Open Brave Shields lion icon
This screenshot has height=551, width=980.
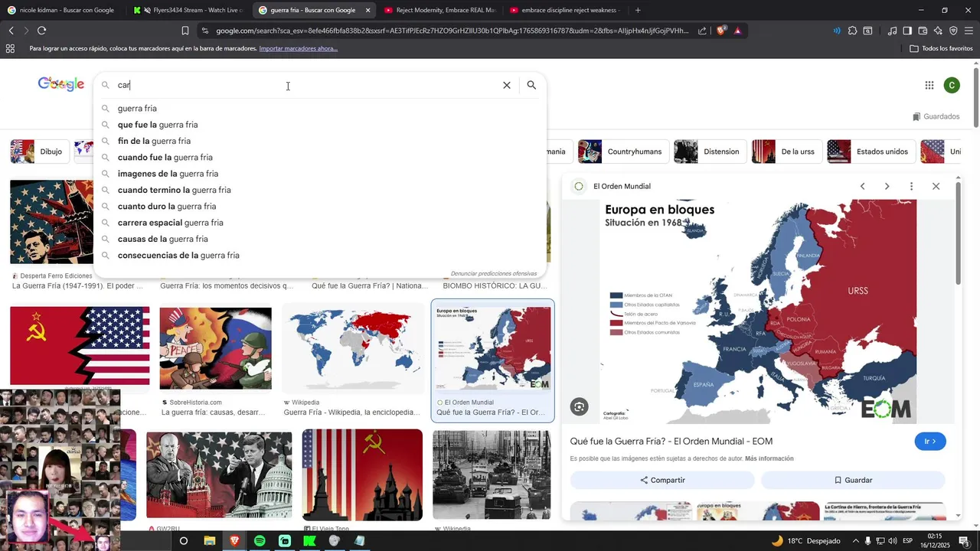(x=721, y=31)
